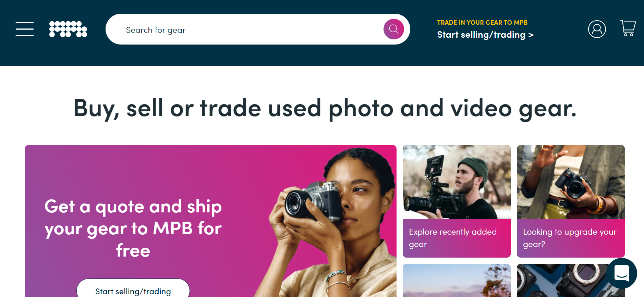Click the videographer with cinema camera photo

456,182
